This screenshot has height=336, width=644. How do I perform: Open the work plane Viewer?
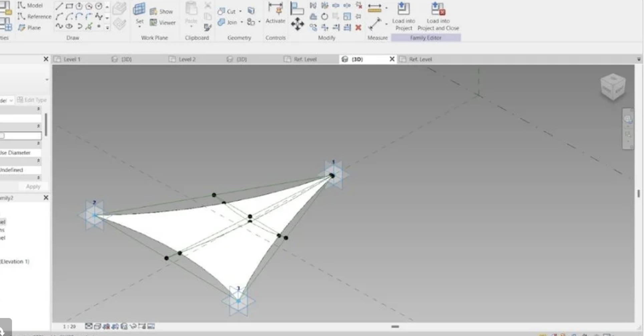(x=163, y=23)
